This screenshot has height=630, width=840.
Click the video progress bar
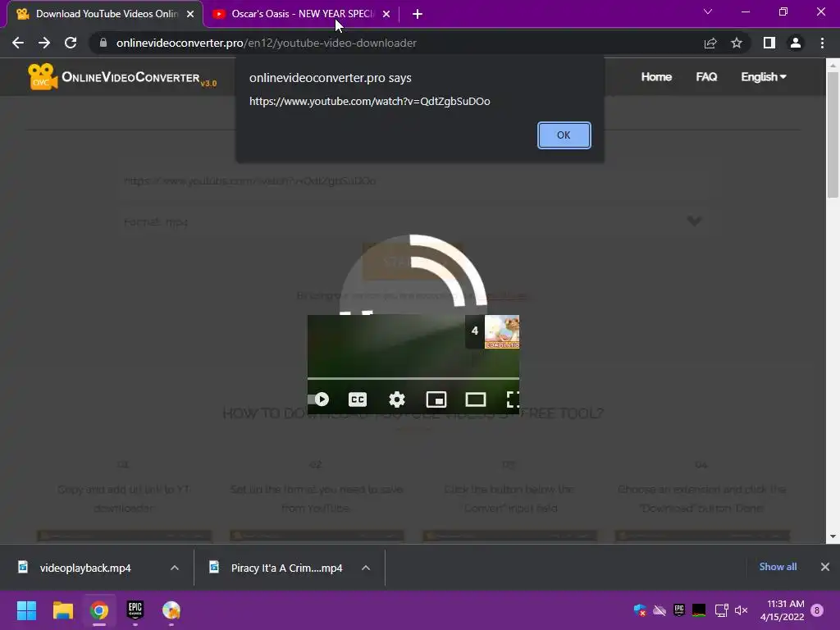click(413, 378)
